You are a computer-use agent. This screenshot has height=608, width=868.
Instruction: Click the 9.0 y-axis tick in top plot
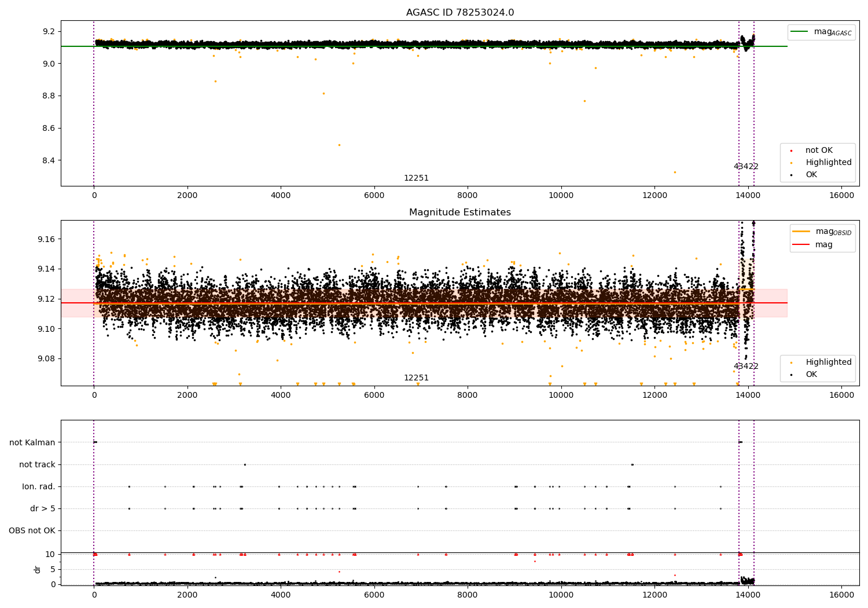(49, 64)
